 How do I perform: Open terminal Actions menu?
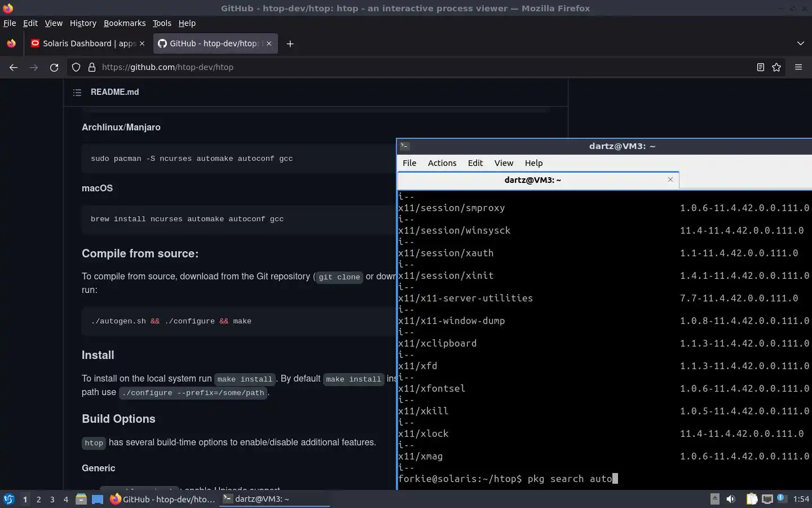[442, 163]
